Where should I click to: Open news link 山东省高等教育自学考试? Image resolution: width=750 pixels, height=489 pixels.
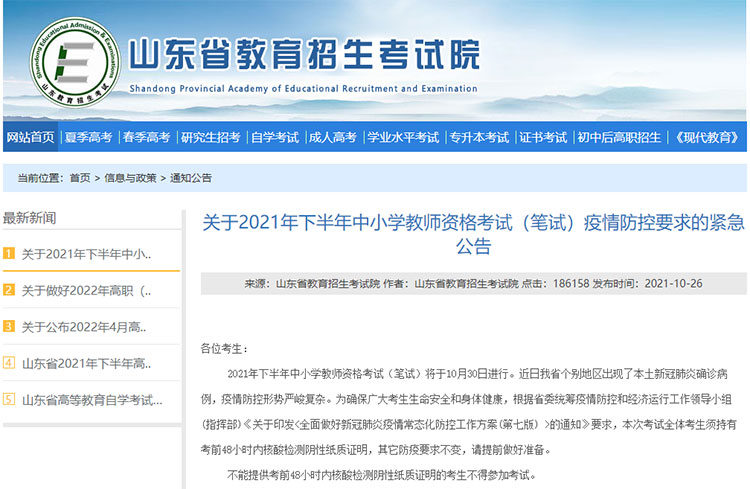tap(92, 399)
